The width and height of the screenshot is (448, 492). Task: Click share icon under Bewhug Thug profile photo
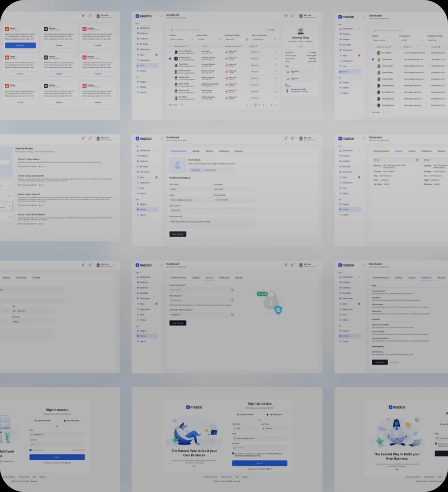coord(300,46)
